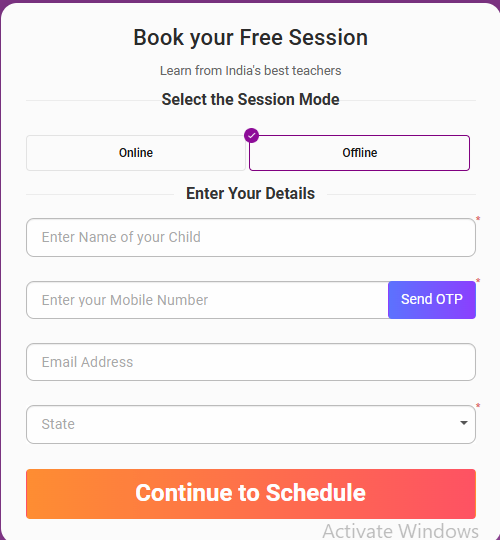Click the purple checkmark badge on Offline
Viewport: 500px width, 540px height.
tap(251, 136)
